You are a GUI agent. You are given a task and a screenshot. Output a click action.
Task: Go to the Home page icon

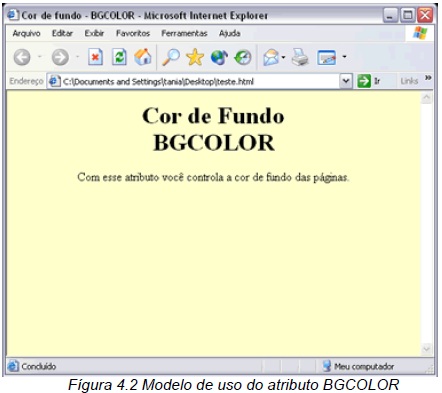143,57
